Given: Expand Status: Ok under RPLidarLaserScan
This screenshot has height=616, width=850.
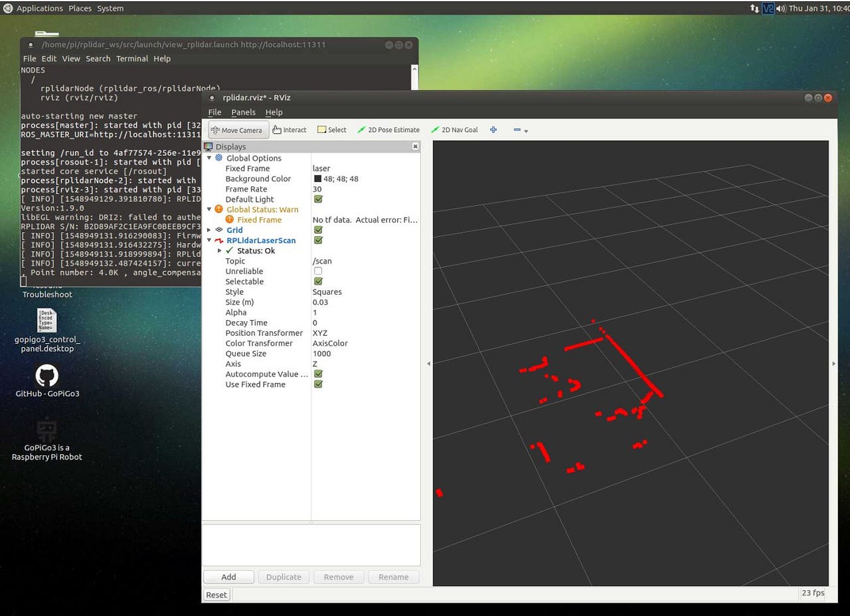Looking at the screenshot, I should click(x=219, y=250).
